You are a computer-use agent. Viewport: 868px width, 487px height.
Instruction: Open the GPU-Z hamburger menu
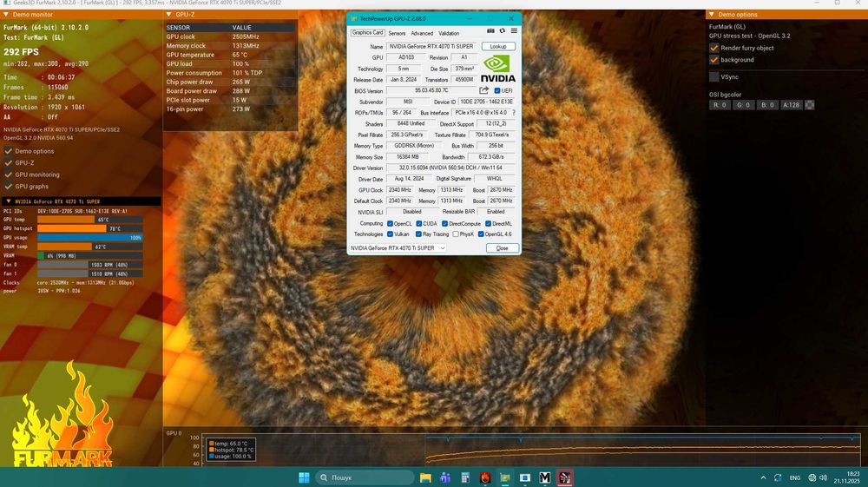click(514, 31)
